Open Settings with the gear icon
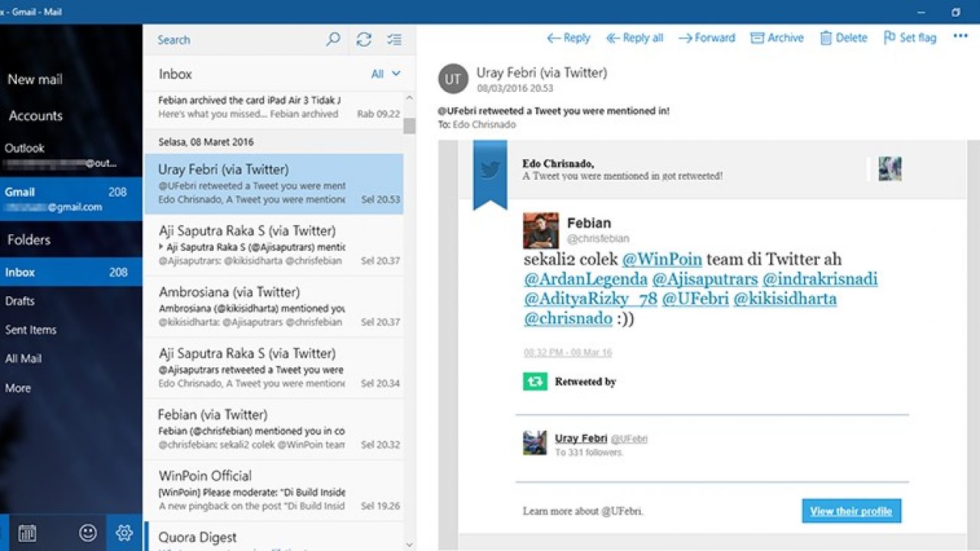 pos(124,533)
